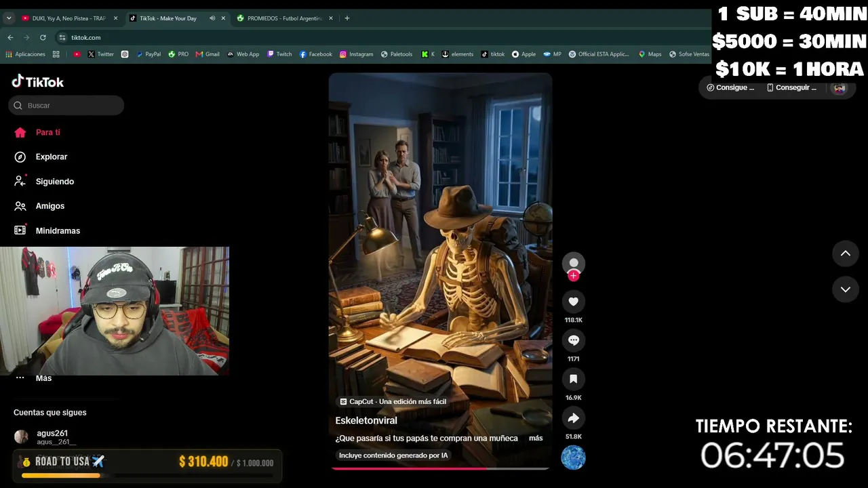Open the tab search dropdown
Image resolution: width=868 pixels, height=488 pixels.
(9, 18)
